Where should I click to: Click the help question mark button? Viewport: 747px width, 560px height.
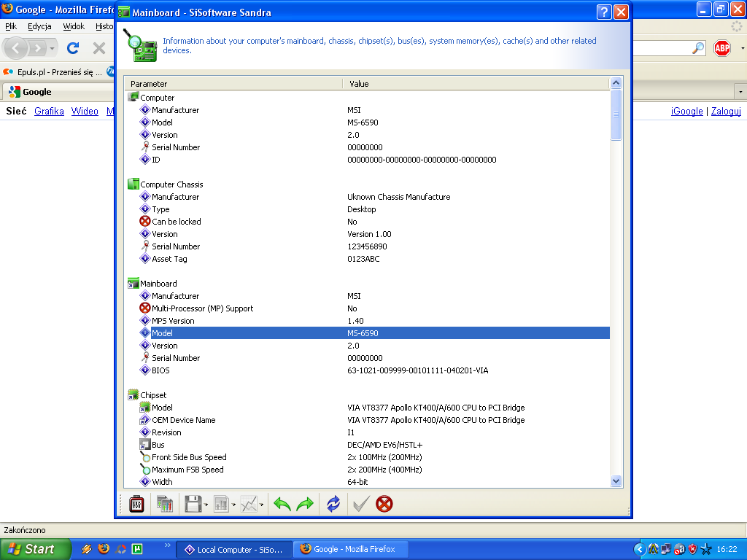coord(603,12)
